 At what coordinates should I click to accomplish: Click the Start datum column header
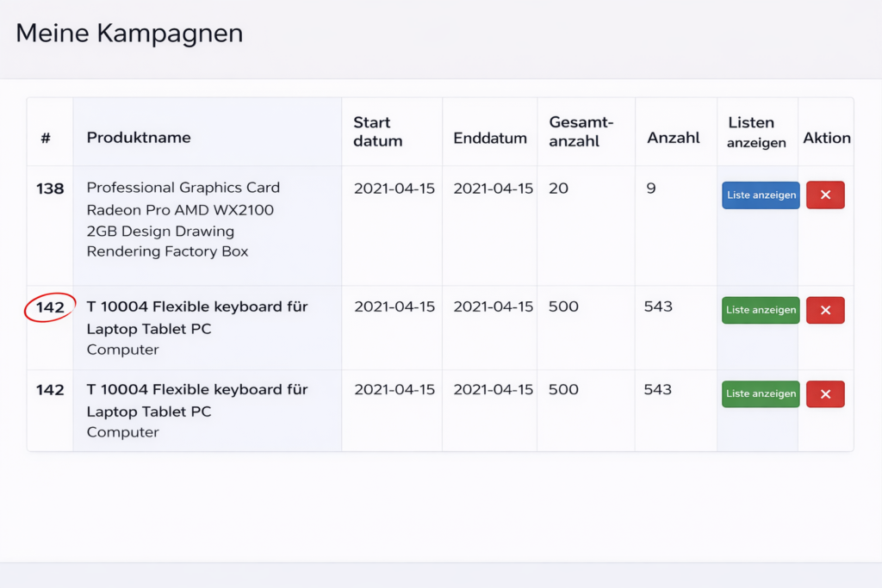(377, 132)
